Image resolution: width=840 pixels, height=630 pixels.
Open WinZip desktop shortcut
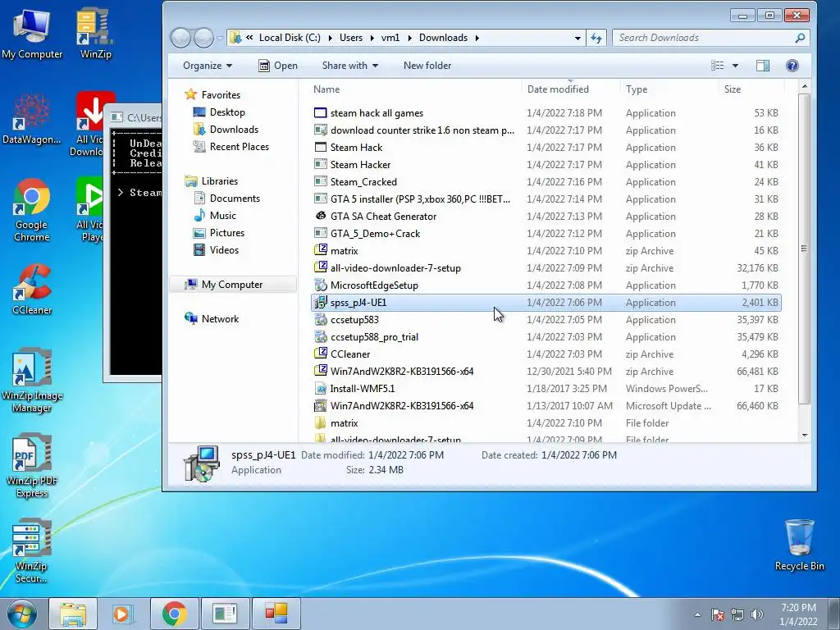(x=95, y=33)
